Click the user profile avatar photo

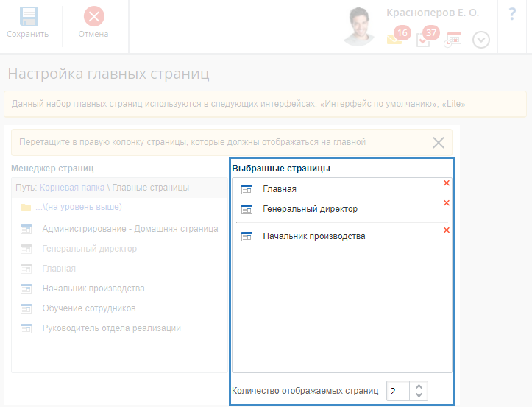(362, 26)
